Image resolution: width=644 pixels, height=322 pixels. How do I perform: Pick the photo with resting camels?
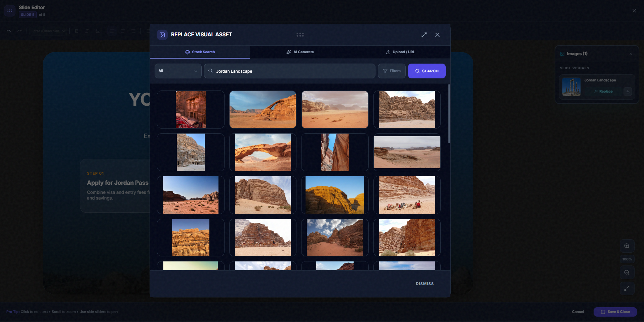(x=407, y=195)
